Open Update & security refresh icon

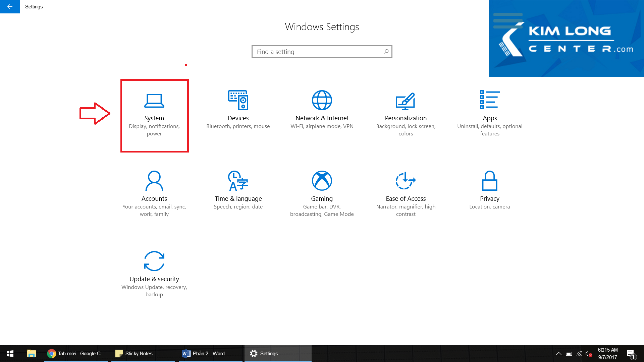tap(154, 261)
